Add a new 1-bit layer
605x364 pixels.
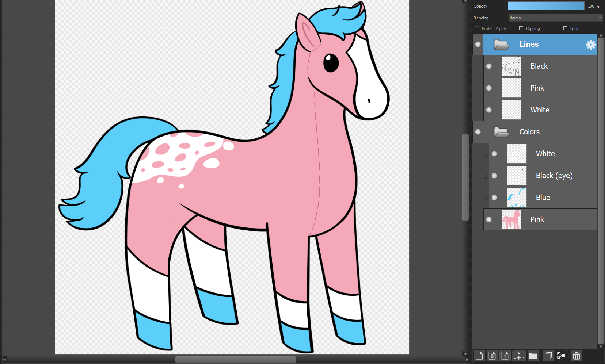click(x=505, y=356)
